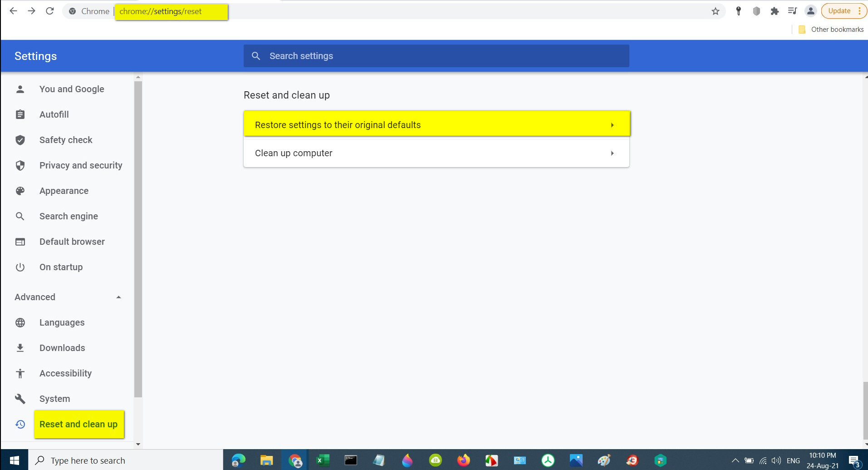The image size is (868, 470).
Task: Open the Wi-Fi network tray icon
Action: pyautogui.click(x=763, y=460)
